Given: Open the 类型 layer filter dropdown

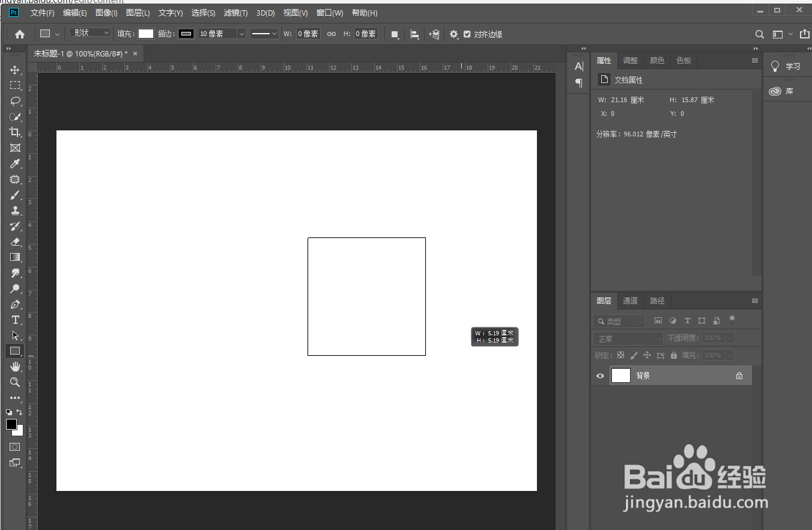Looking at the screenshot, I should pyautogui.click(x=619, y=321).
